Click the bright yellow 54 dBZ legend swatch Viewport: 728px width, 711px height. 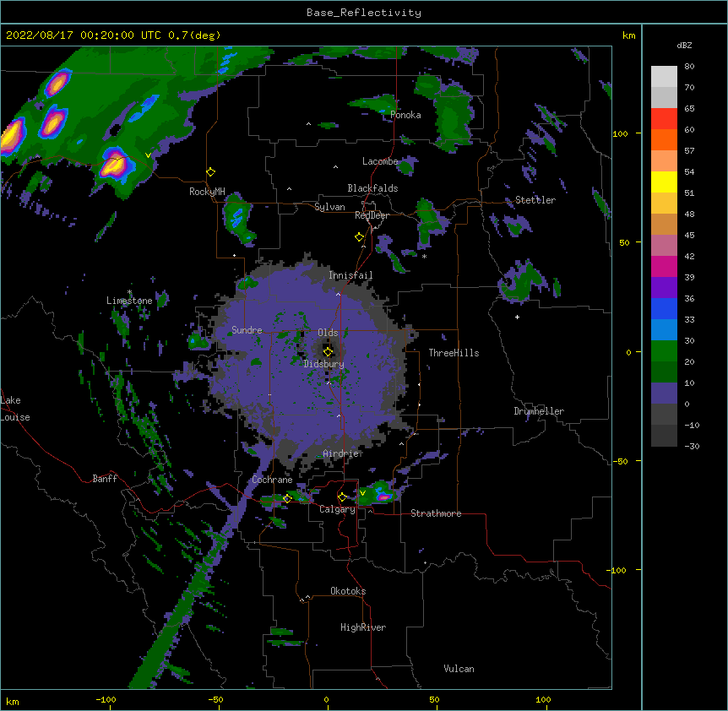664,182
